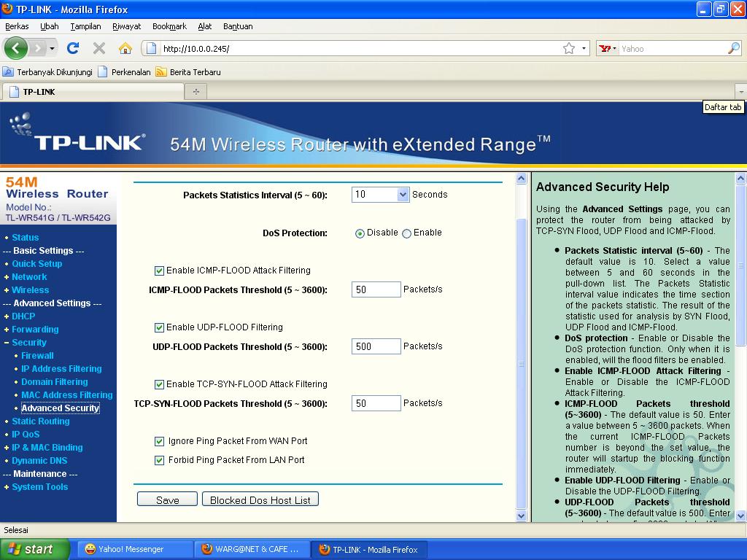The height and width of the screenshot is (560, 747).
Task: Uncheck Forbid Ping Packet From LAN Port
Action: (x=159, y=460)
